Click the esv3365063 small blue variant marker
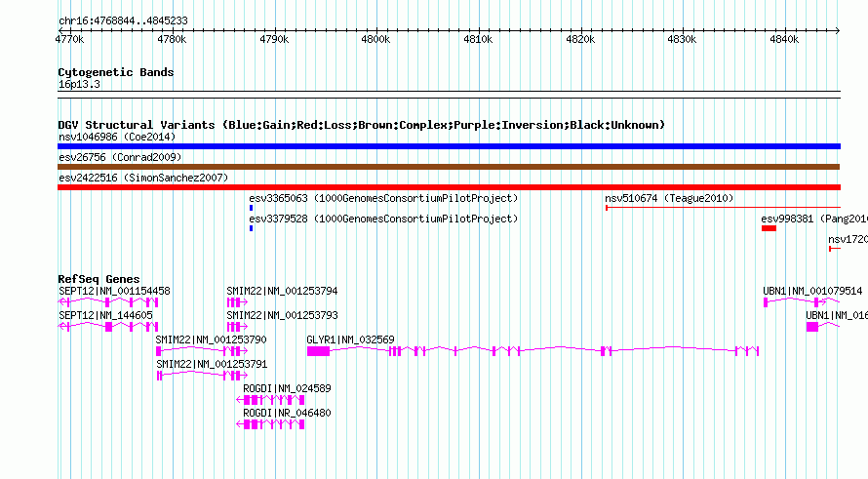Viewport: 868px width, 479px height. pyautogui.click(x=251, y=208)
